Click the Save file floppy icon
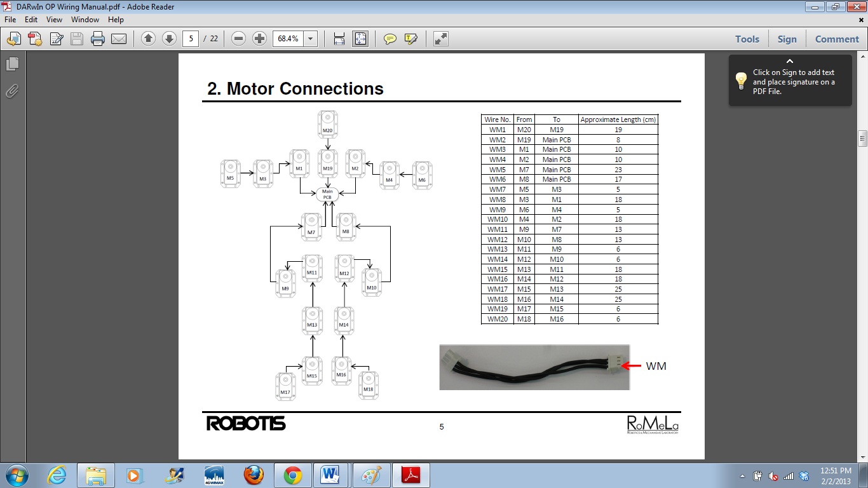 [77, 39]
